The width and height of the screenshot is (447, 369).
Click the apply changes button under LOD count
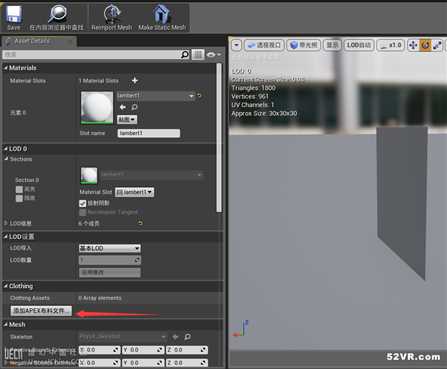tap(110, 272)
